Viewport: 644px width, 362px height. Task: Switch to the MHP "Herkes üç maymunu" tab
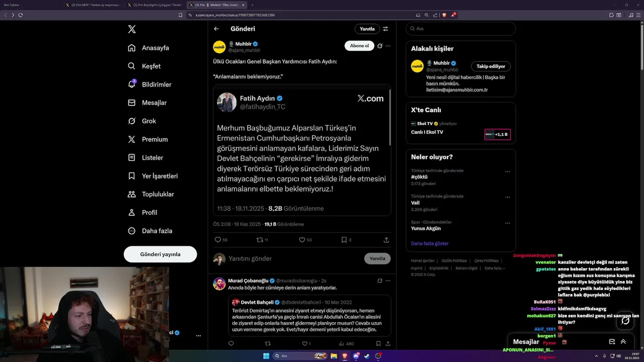tap(93, 5)
